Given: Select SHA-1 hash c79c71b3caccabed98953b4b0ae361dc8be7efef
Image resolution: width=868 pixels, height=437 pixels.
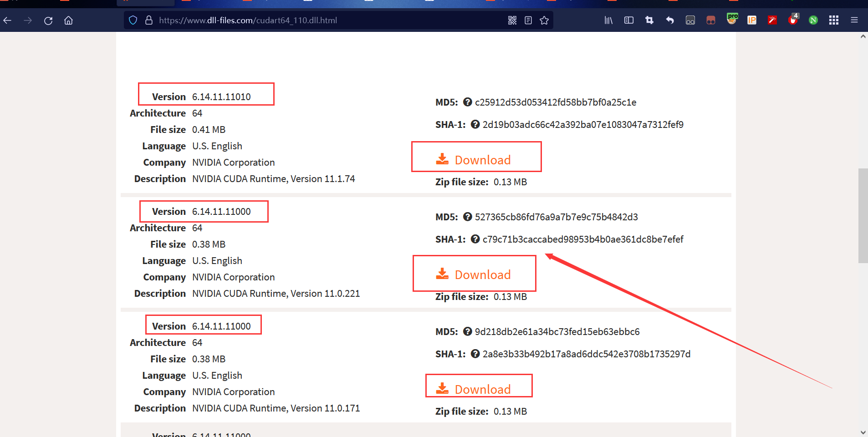Looking at the screenshot, I should [x=583, y=239].
